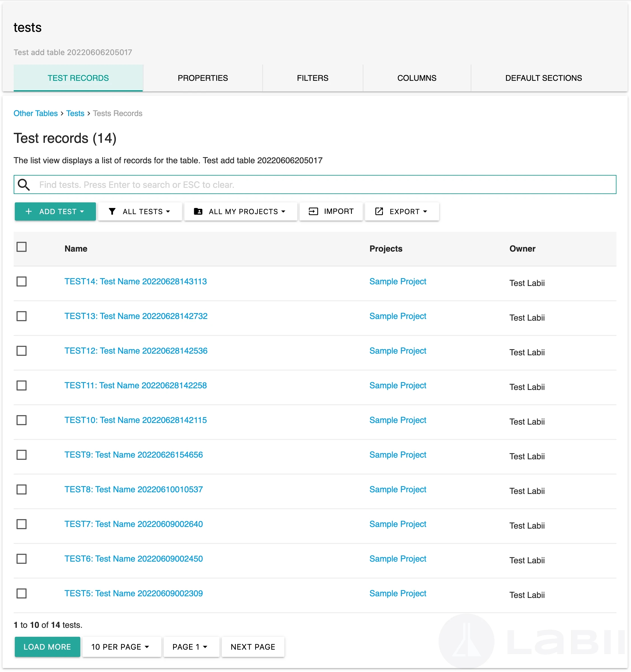Click the funnel filter icon
This screenshot has width=631, height=672.
pos(112,211)
